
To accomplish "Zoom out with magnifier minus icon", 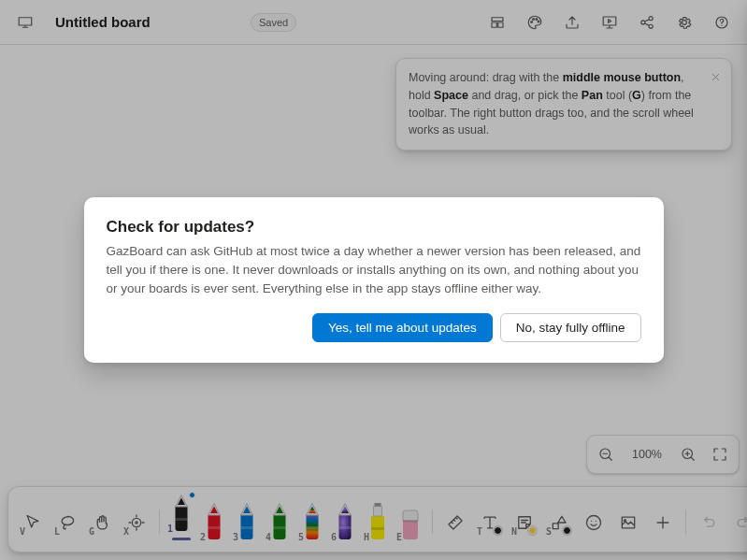I will point(606,454).
